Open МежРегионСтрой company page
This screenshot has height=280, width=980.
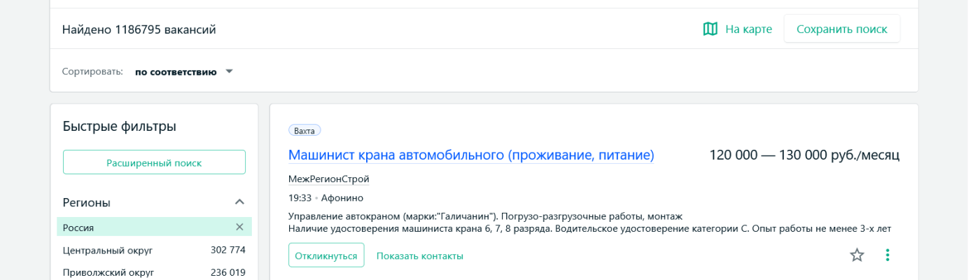click(328, 179)
